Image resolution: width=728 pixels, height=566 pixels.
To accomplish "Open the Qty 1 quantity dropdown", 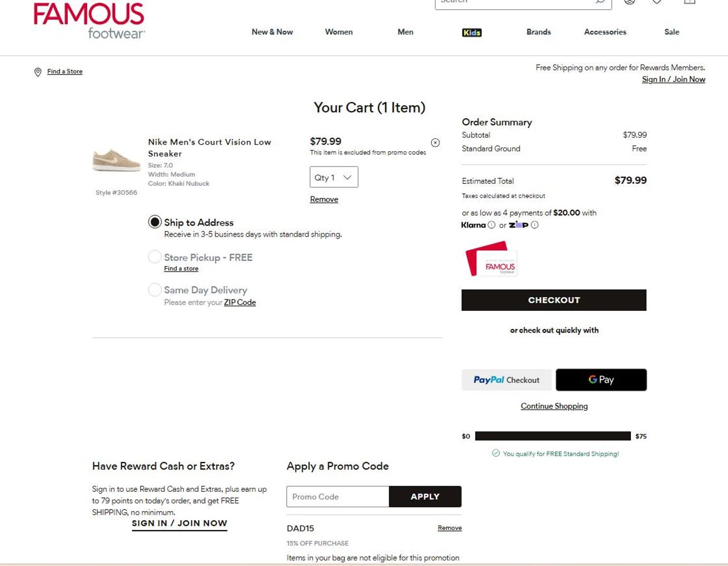I will point(334,177).
